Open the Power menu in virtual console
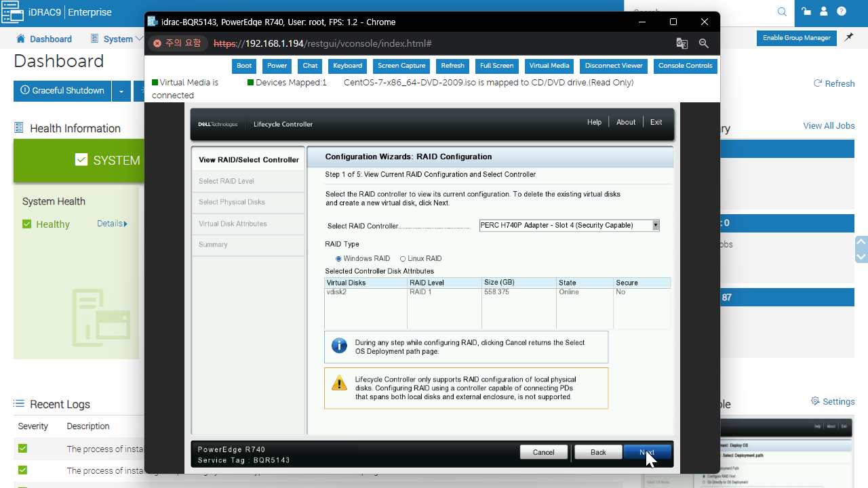 click(277, 66)
